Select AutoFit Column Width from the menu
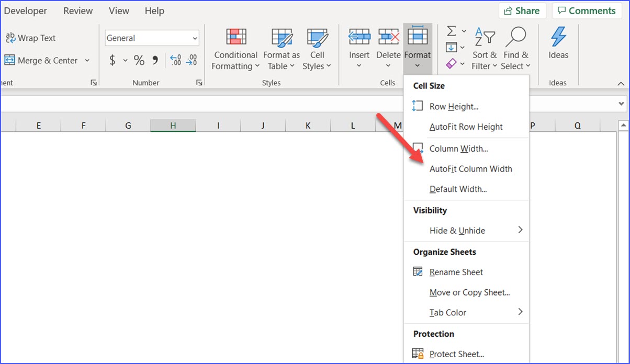 470,169
